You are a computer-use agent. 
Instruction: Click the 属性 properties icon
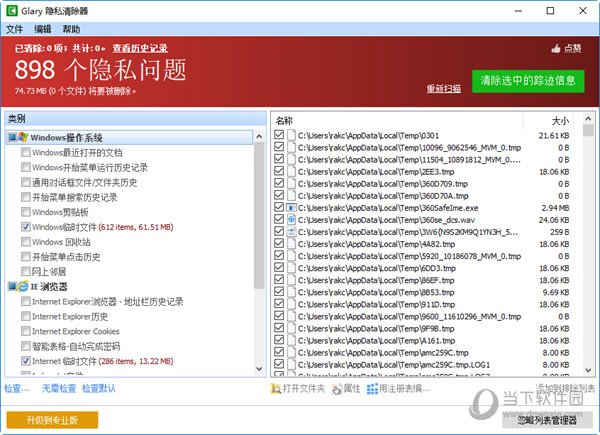tap(337, 389)
